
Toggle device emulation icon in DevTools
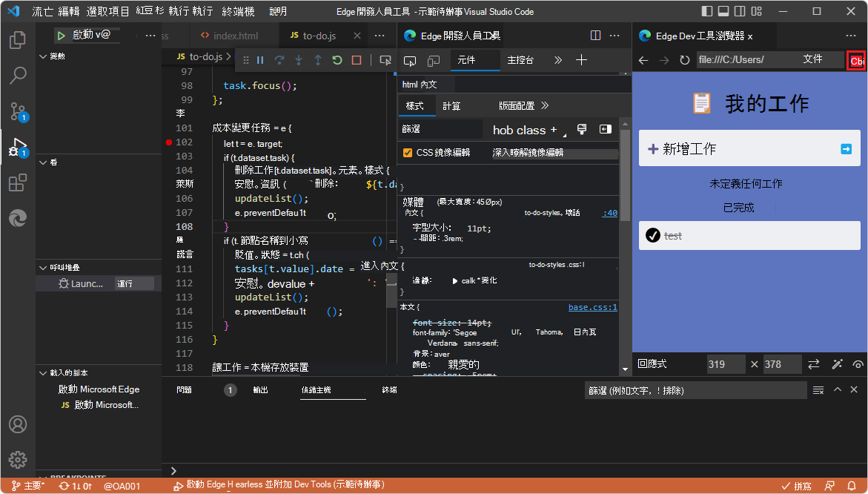coord(434,60)
